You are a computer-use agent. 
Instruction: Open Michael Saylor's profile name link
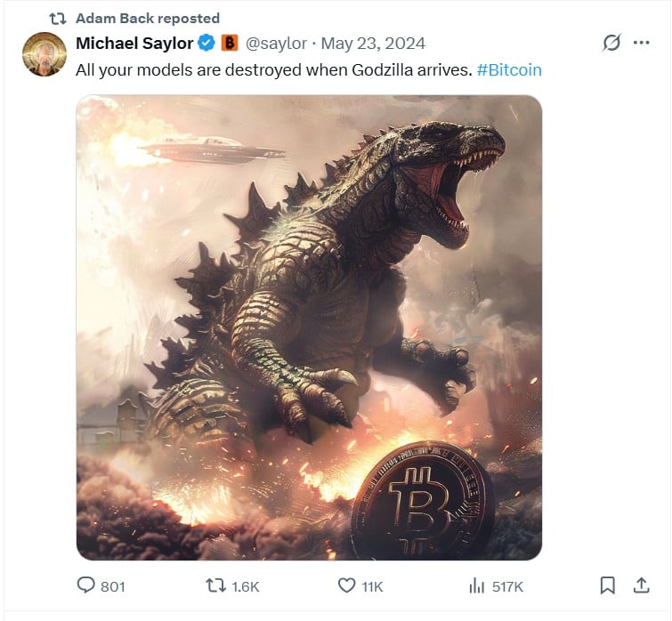[135, 43]
